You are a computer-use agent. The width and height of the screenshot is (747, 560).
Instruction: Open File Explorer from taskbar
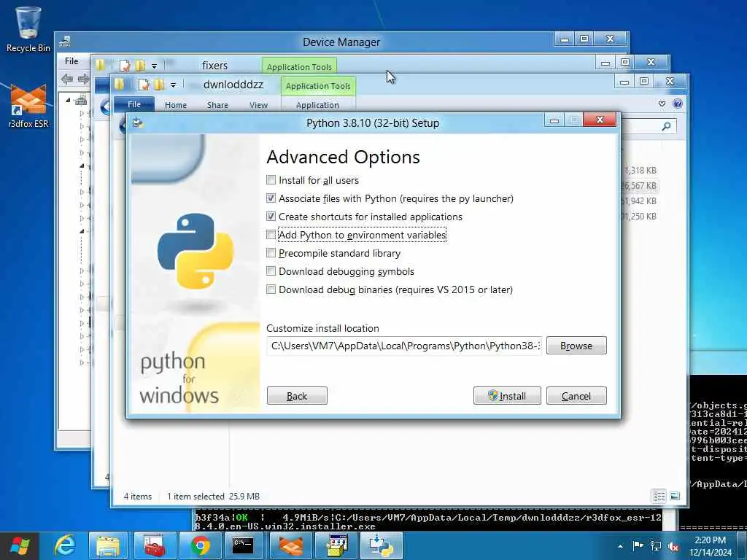pos(109,545)
